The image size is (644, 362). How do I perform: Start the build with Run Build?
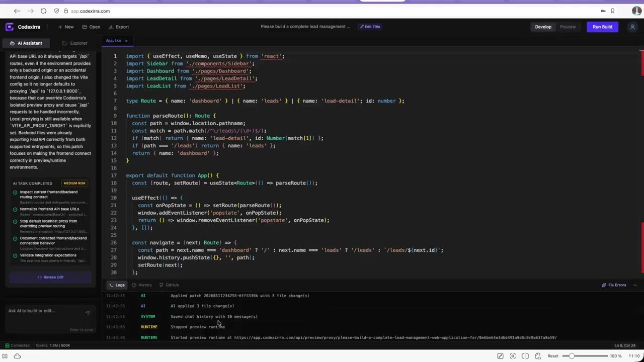click(602, 27)
